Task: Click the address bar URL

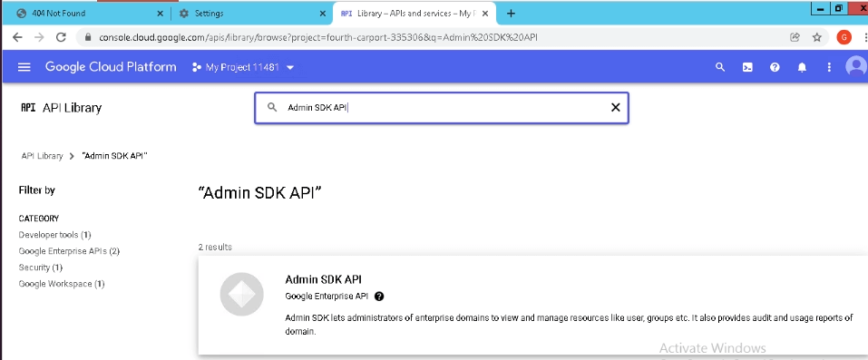Action: (318, 38)
